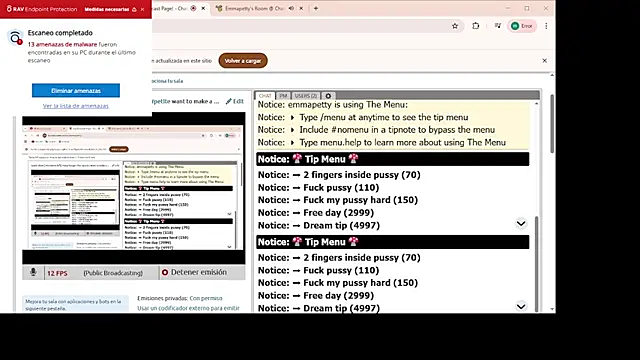Click the page scrollbar down arrow

tap(552, 309)
